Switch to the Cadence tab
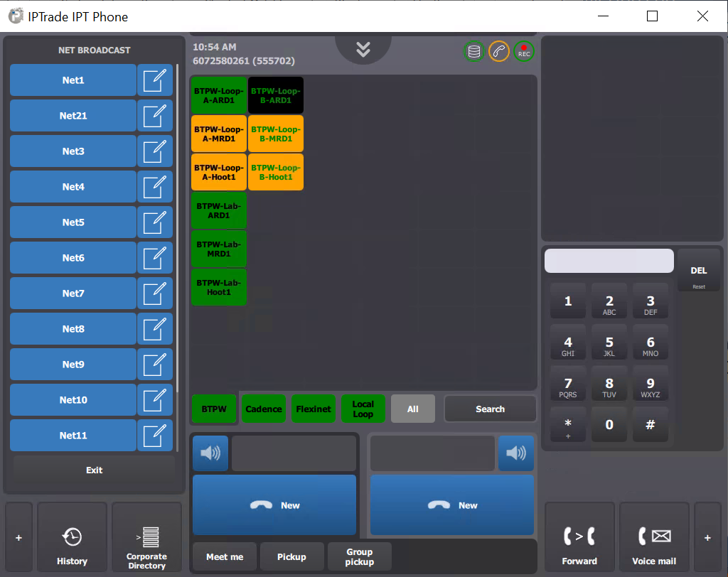 point(264,409)
